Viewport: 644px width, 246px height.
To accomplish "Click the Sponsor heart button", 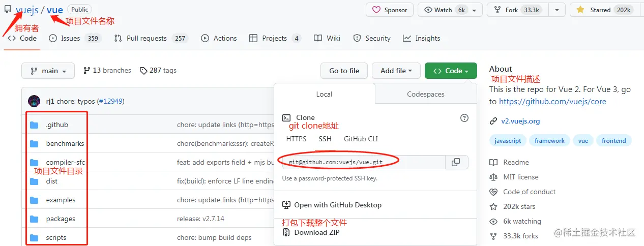I will tap(390, 10).
